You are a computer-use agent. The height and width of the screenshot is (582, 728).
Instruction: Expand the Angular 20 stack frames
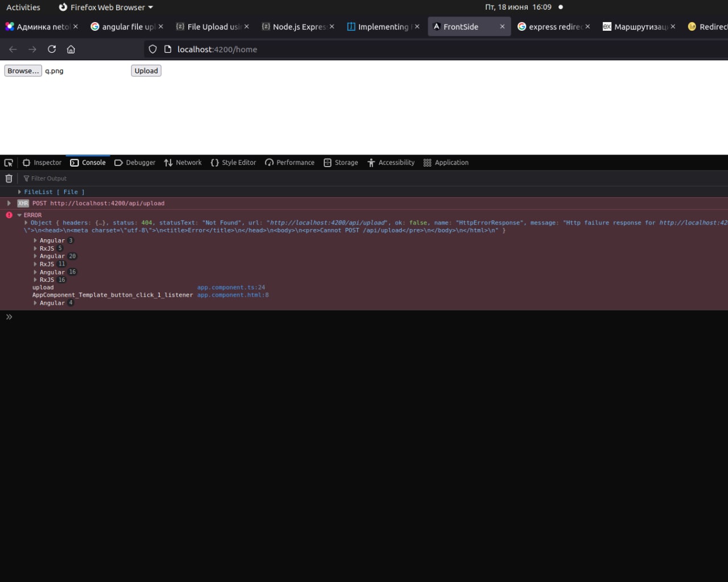tap(35, 256)
